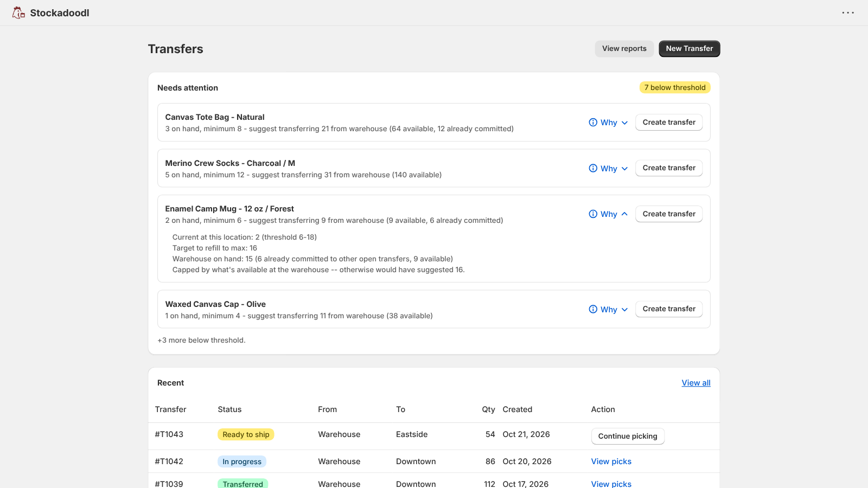Click transfer number #T1039
This screenshot has width=868, height=488.
tap(169, 484)
